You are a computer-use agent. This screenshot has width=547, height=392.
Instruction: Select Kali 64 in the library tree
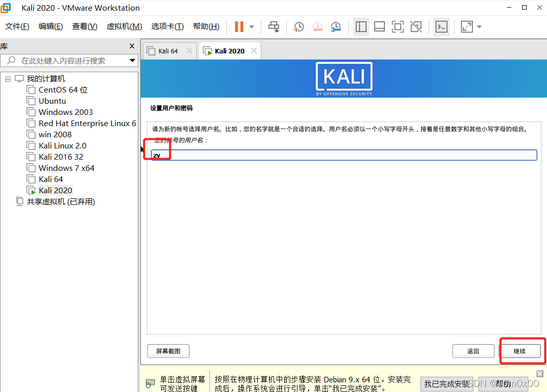coord(51,179)
